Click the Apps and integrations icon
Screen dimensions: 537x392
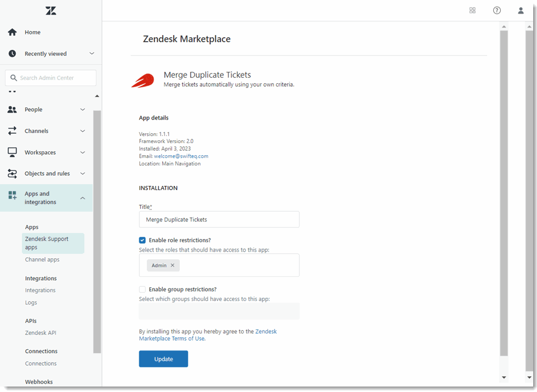pos(12,195)
